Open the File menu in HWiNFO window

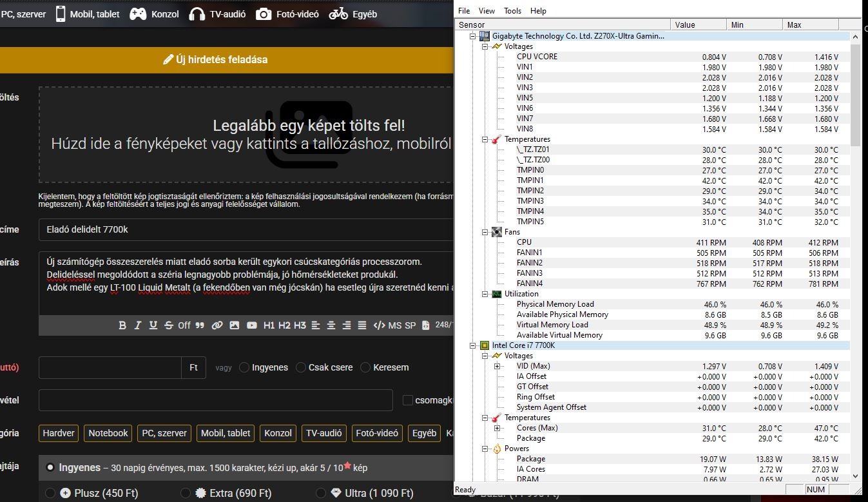[464, 10]
